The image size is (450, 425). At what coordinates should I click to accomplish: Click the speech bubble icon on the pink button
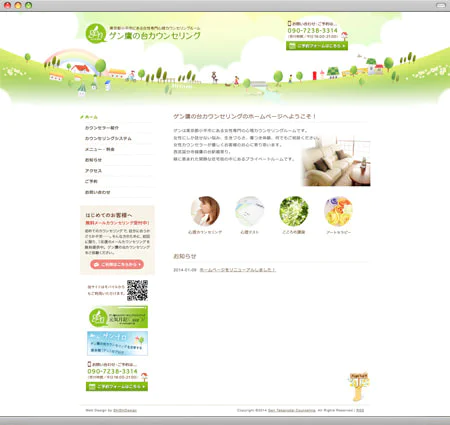(x=97, y=265)
